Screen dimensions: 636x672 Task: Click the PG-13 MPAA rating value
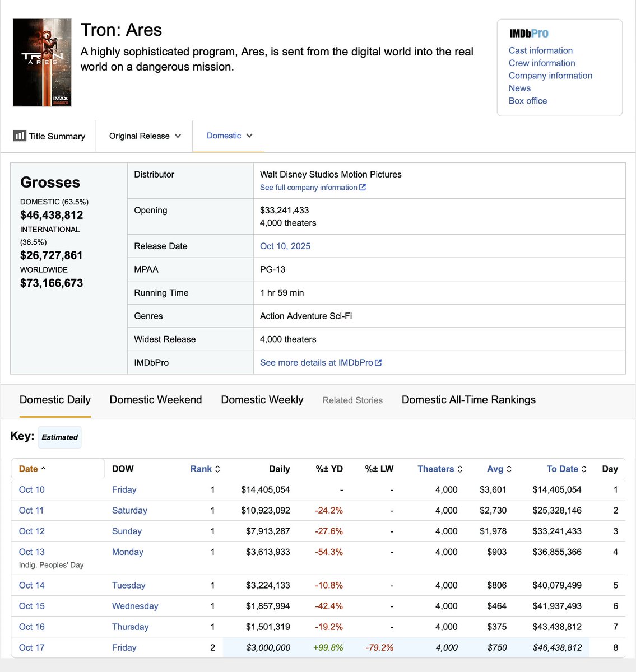pos(272,269)
